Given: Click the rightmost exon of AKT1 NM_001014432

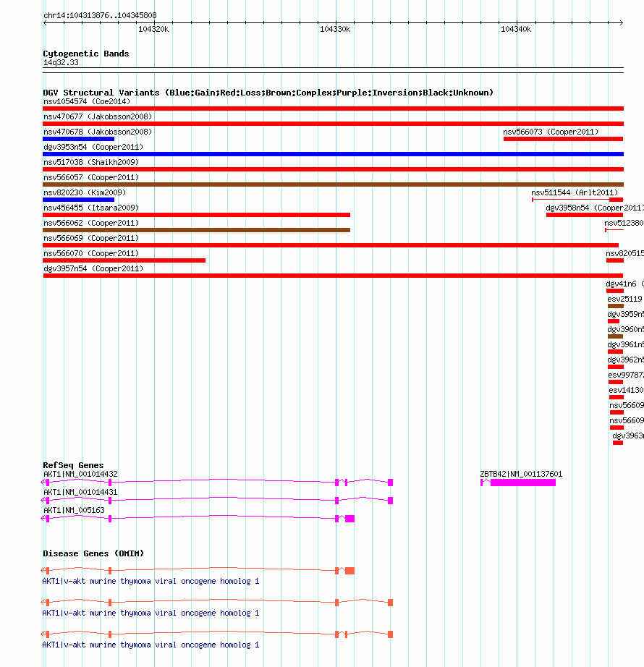Looking at the screenshot, I should [x=391, y=483].
